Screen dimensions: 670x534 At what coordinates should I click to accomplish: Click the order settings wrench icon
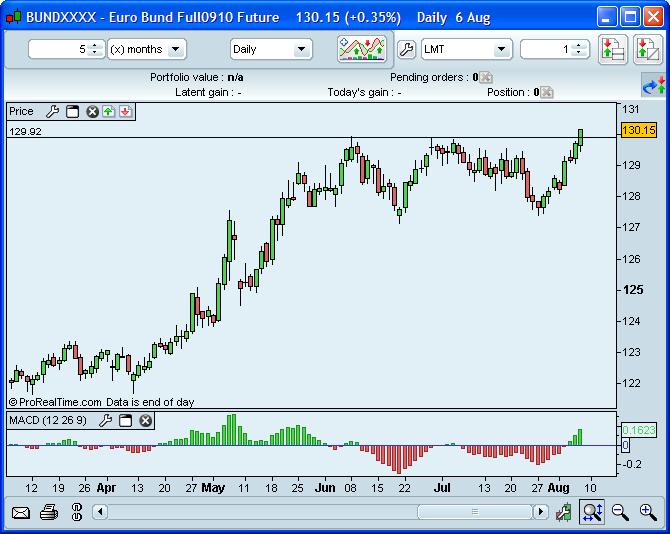tap(406, 50)
